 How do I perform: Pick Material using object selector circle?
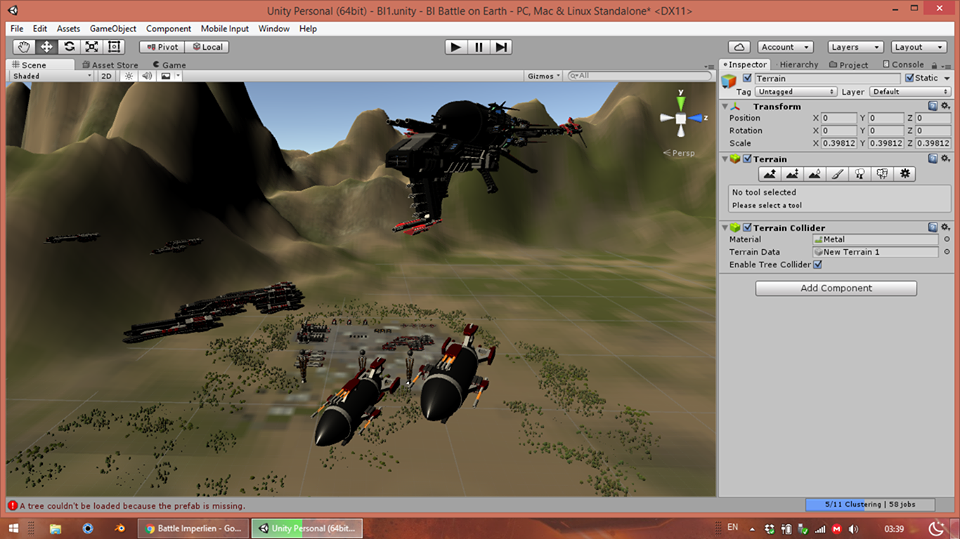point(947,239)
